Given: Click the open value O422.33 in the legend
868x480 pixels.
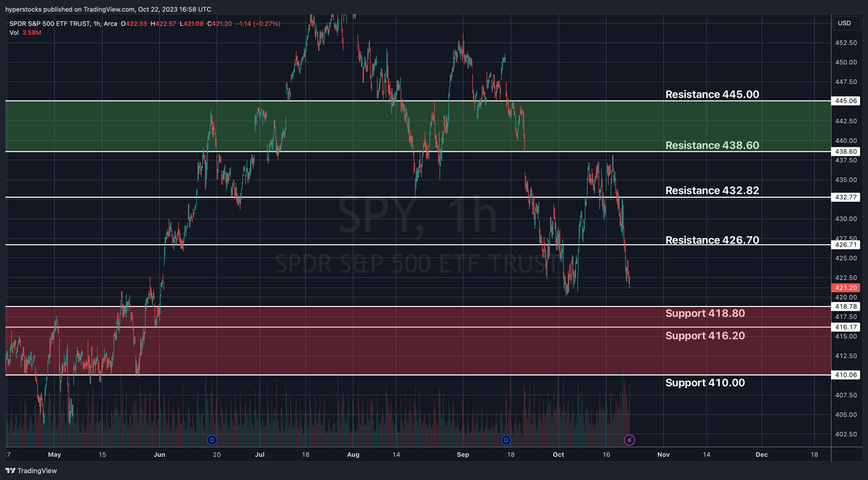Looking at the screenshot, I should [x=132, y=23].
